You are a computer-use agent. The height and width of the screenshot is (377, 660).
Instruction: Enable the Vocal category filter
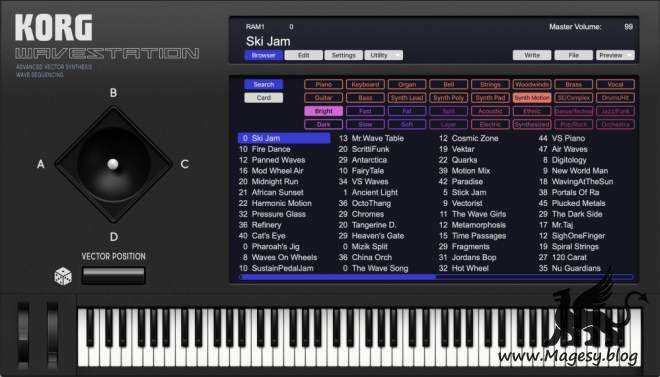coord(615,85)
